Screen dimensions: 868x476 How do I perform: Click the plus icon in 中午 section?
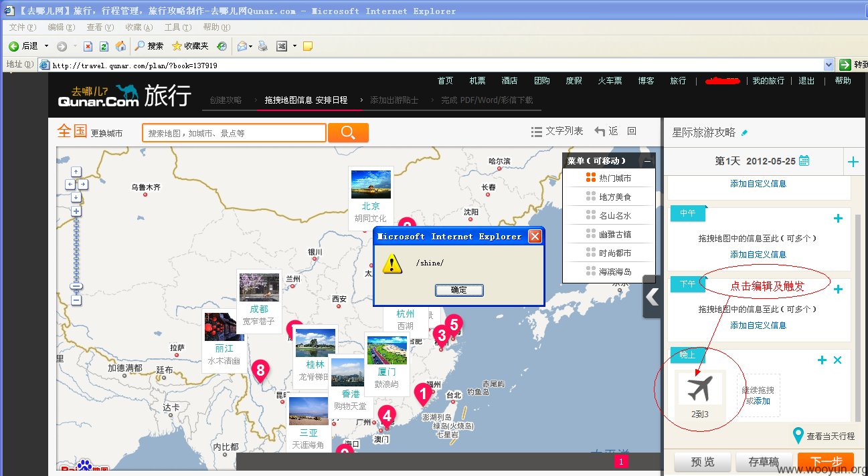[838, 219]
